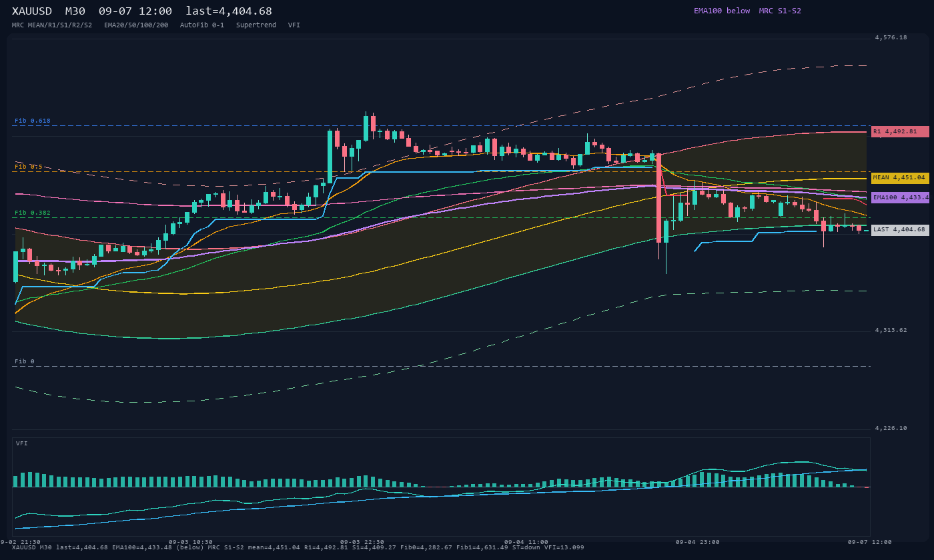
Task: Click the 'MRC S1-S2' status text
Action: pos(780,11)
